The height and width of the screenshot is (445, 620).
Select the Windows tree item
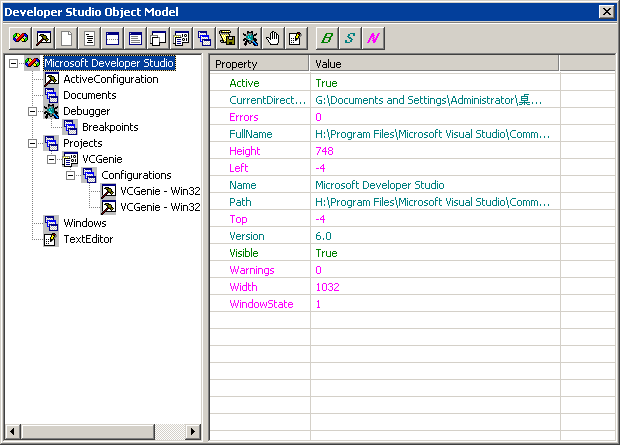click(85, 223)
